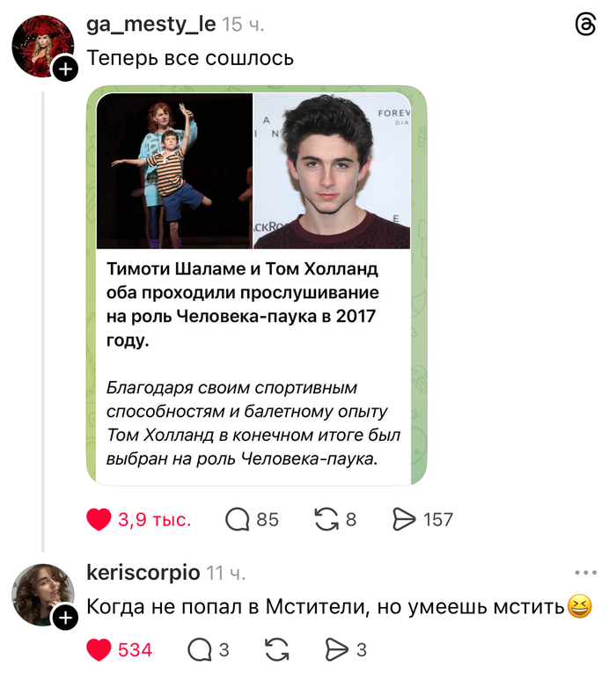616x681 pixels.
Task: View keriscorpio profile avatar
Action: click(42, 595)
